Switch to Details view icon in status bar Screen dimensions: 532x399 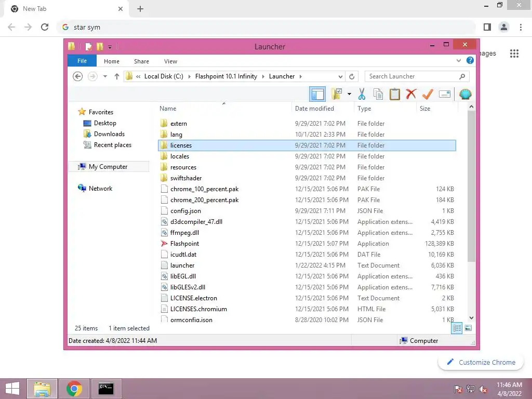[457, 328]
